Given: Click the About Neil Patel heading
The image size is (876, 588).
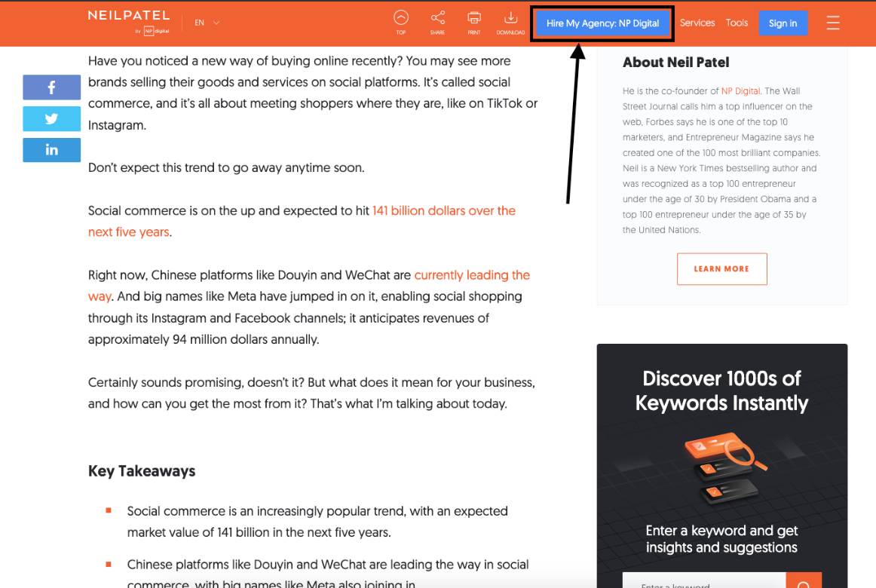Looking at the screenshot, I should (x=676, y=62).
